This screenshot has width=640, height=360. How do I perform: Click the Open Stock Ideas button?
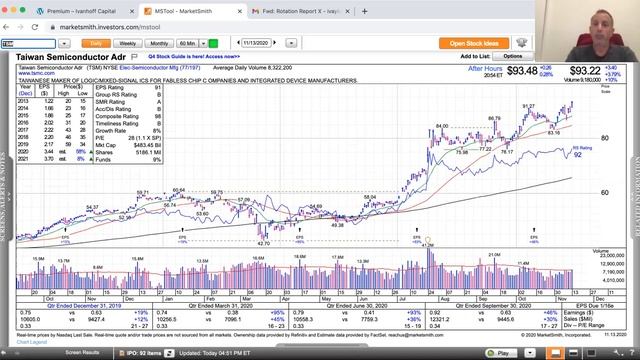coord(474,43)
